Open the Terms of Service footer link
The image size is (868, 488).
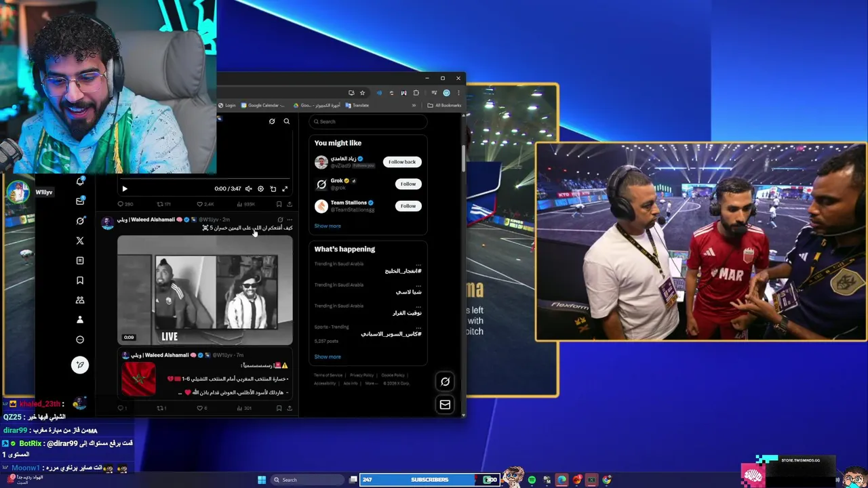click(x=328, y=375)
